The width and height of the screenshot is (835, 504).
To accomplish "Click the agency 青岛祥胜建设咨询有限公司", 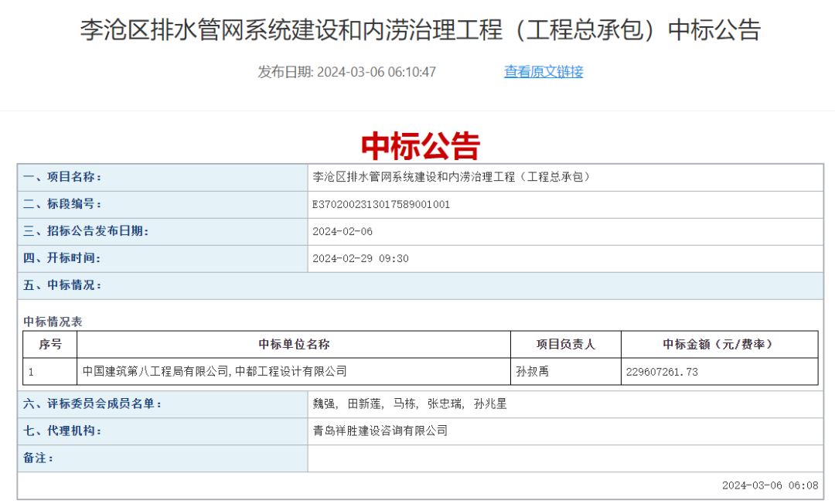I will click(380, 431).
